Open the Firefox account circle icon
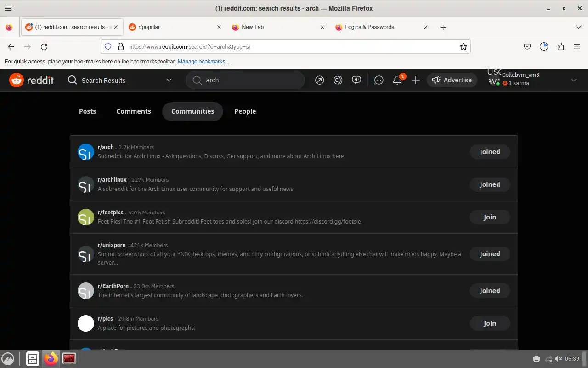The image size is (588, 368). pos(544,46)
